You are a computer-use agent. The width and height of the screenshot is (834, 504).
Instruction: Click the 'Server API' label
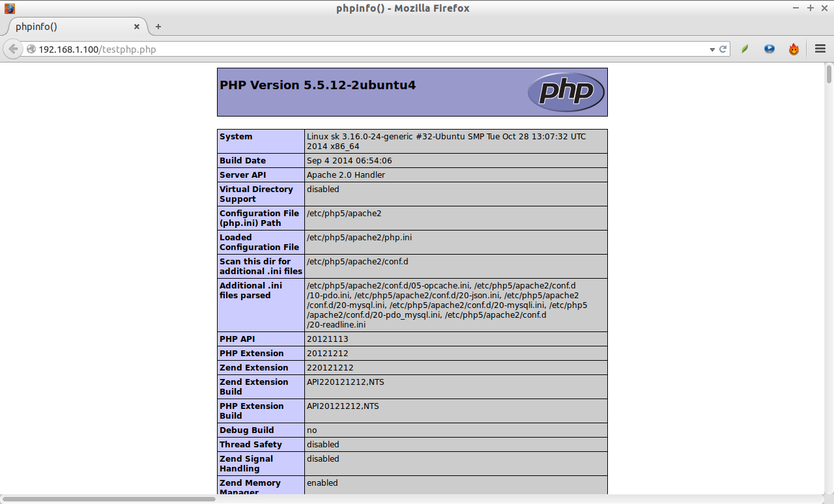[x=242, y=175]
